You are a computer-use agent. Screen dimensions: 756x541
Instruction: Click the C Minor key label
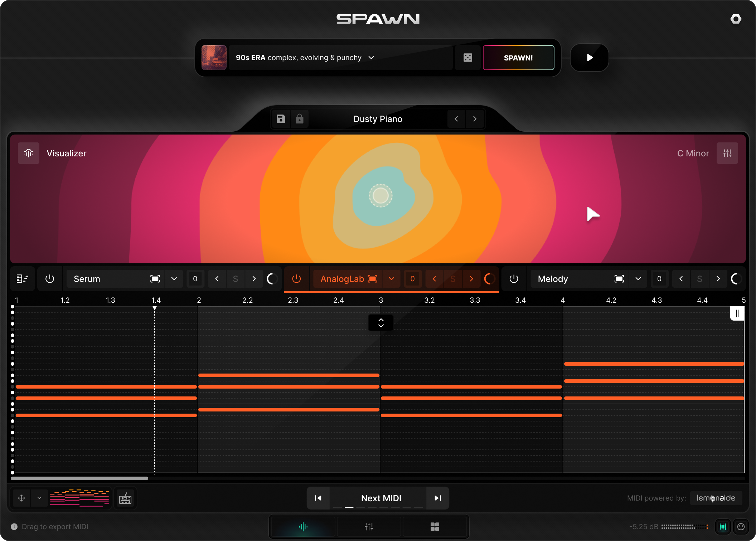[693, 153]
